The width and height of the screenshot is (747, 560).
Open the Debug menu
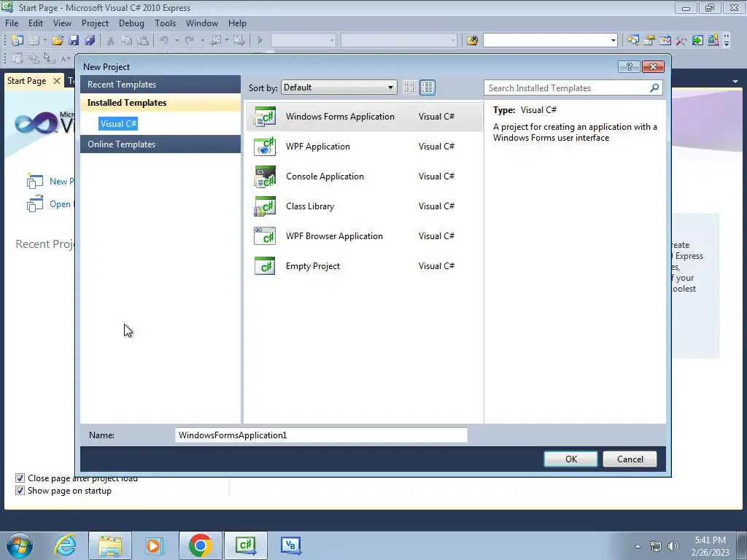[131, 23]
